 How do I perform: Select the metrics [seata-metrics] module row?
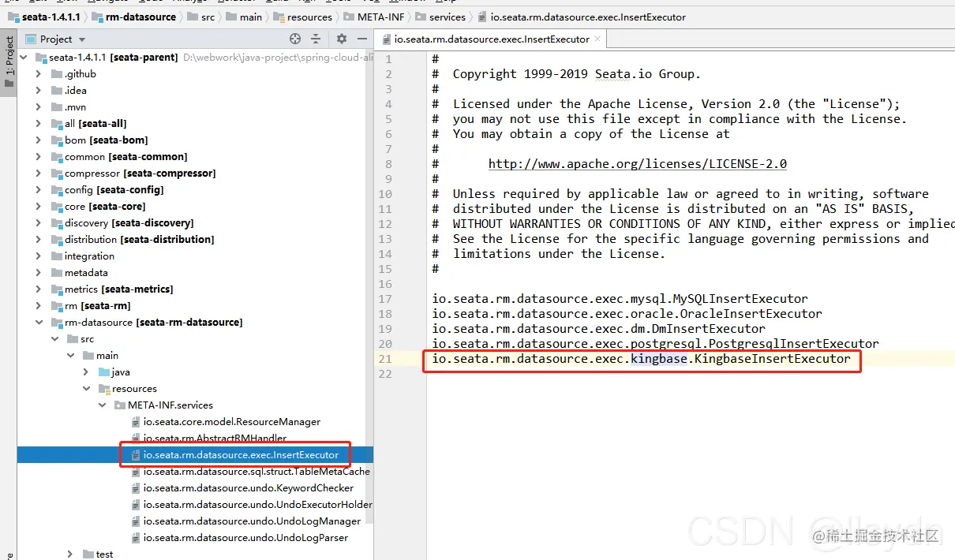tap(195, 289)
